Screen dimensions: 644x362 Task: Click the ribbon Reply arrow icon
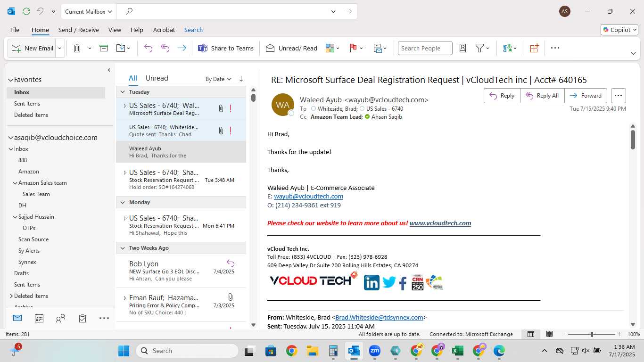tap(148, 48)
